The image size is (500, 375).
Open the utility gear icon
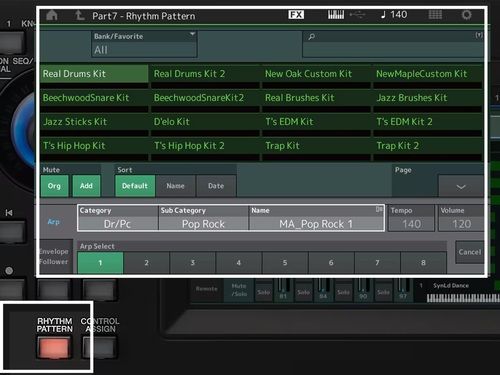pos(466,15)
